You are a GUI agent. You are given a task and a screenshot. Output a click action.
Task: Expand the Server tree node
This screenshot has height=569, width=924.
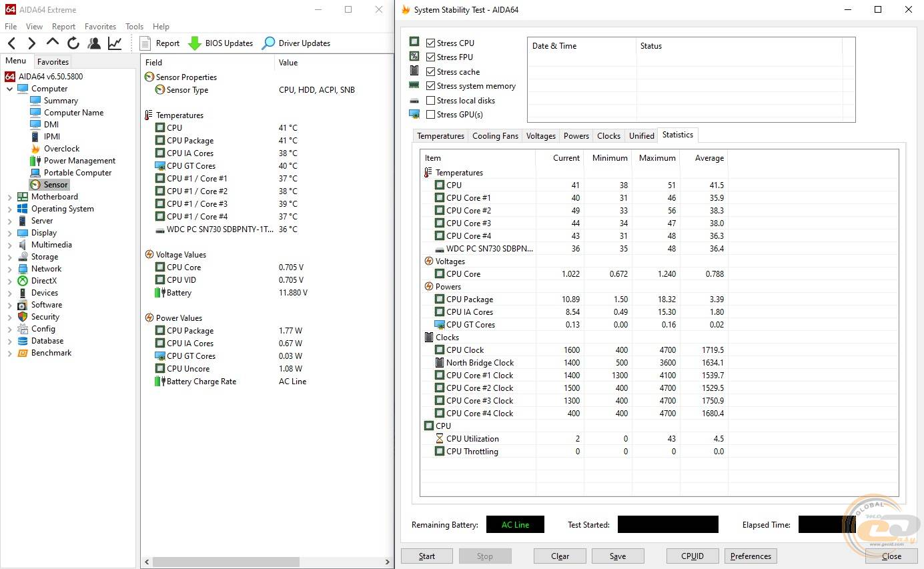9,221
